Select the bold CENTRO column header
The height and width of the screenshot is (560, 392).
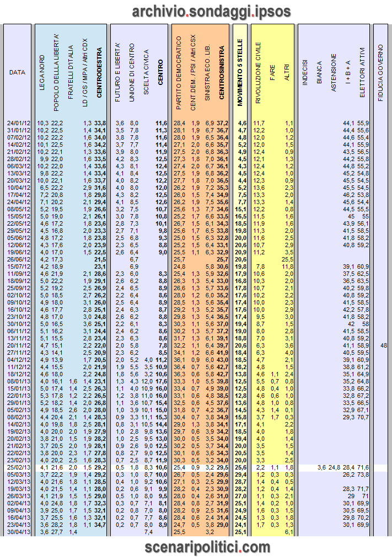coord(160,72)
